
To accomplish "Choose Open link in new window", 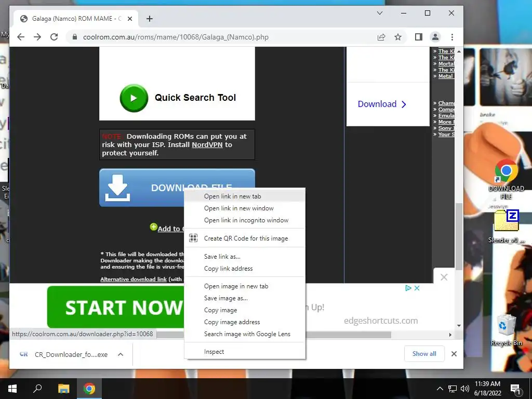I will pyautogui.click(x=245, y=208).
